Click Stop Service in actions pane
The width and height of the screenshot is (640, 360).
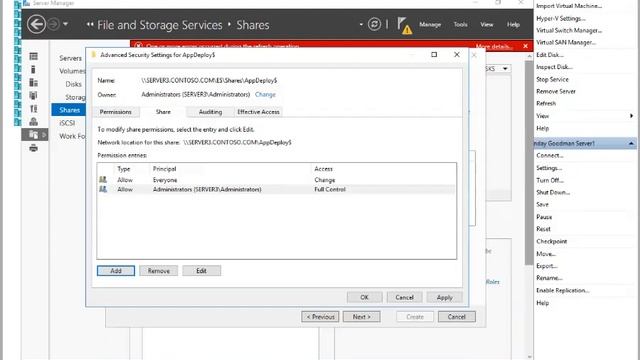click(x=552, y=79)
